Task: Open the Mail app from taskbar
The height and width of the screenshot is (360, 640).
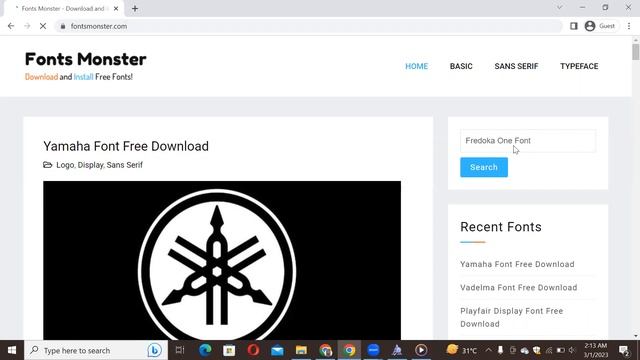Action: (277, 350)
